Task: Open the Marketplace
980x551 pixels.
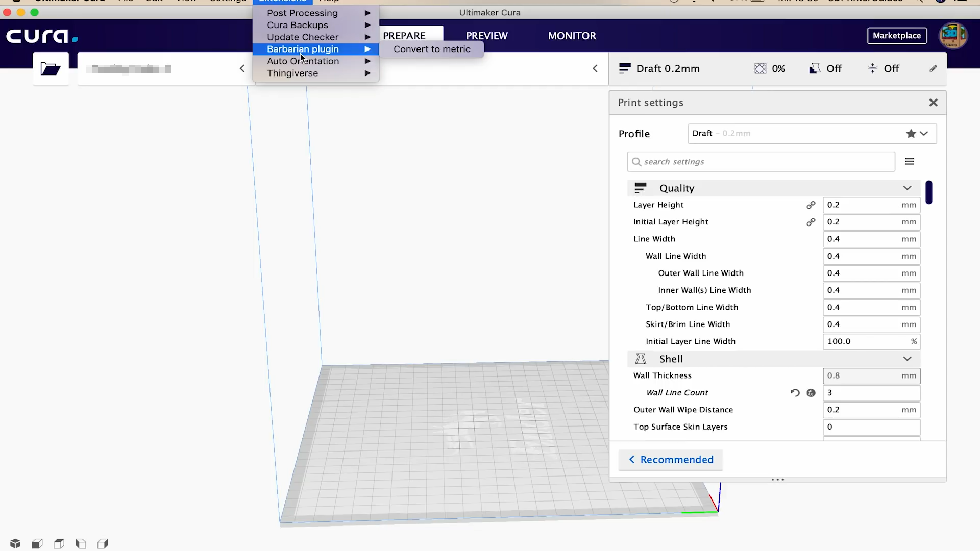Action: pos(897,36)
